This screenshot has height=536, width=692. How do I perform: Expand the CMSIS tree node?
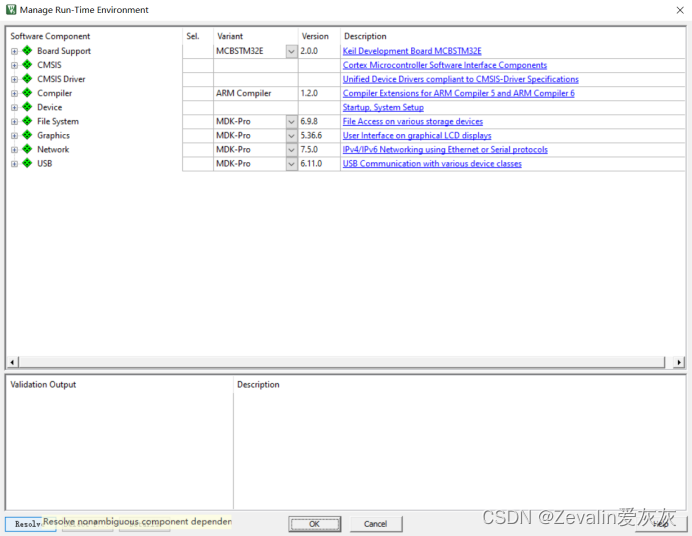click(14, 65)
